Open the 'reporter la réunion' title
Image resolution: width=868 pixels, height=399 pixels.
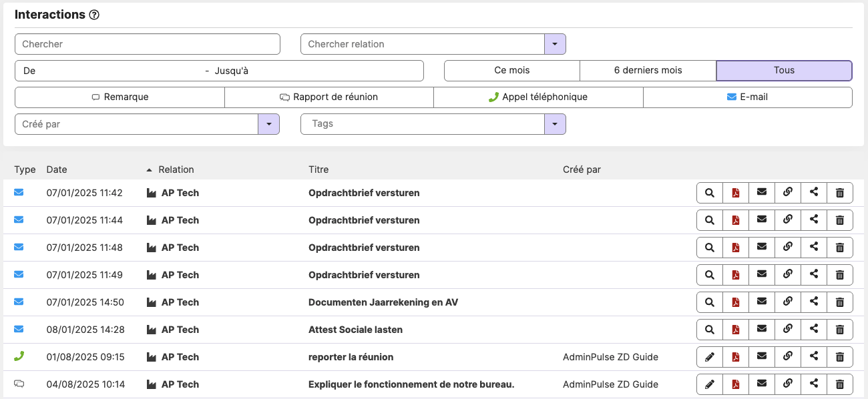(351, 357)
